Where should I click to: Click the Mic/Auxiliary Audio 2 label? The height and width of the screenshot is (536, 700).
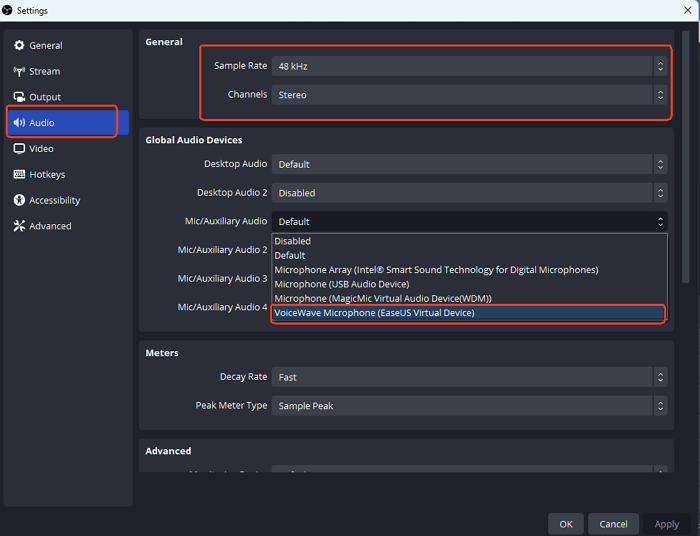click(x=222, y=250)
